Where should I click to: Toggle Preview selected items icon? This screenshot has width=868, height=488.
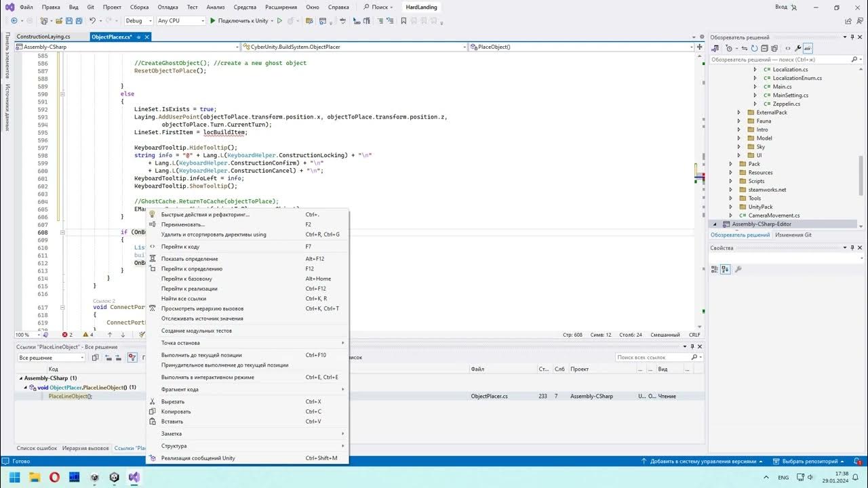tap(808, 48)
